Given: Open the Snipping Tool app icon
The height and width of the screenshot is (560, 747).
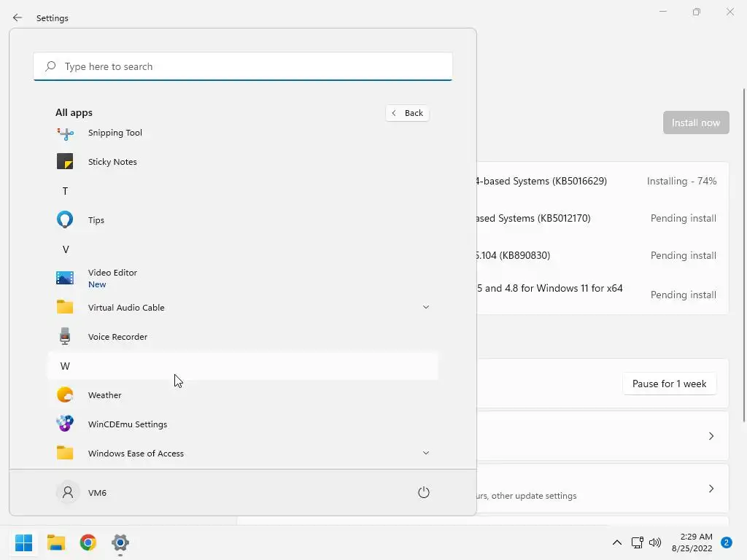Looking at the screenshot, I should tap(65, 134).
